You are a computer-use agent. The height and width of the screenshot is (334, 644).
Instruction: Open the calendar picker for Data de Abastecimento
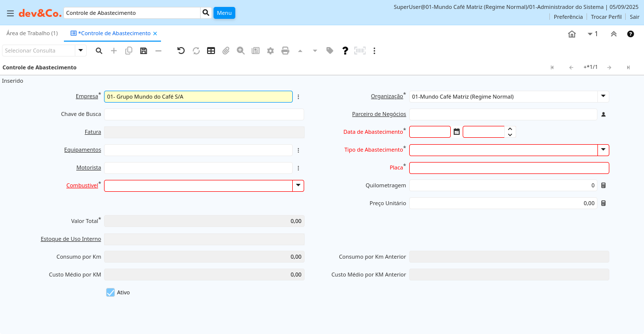pyautogui.click(x=457, y=132)
